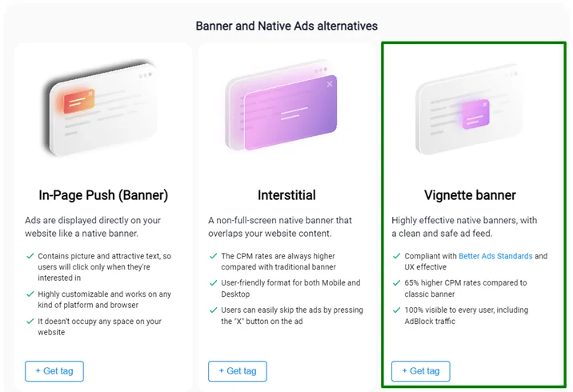Click checkmark beside "Contains picture and attractive text"
Screen dimensions: 573x392
pos(30,256)
